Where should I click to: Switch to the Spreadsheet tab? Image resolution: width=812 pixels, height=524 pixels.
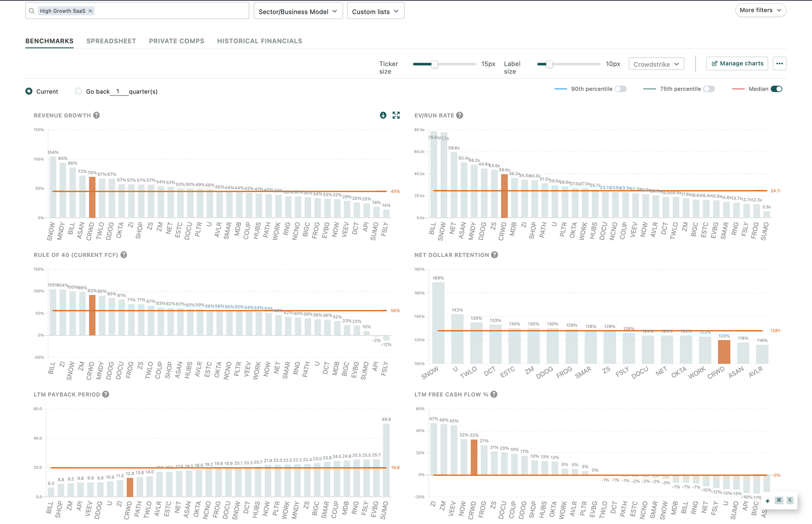tap(111, 41)
